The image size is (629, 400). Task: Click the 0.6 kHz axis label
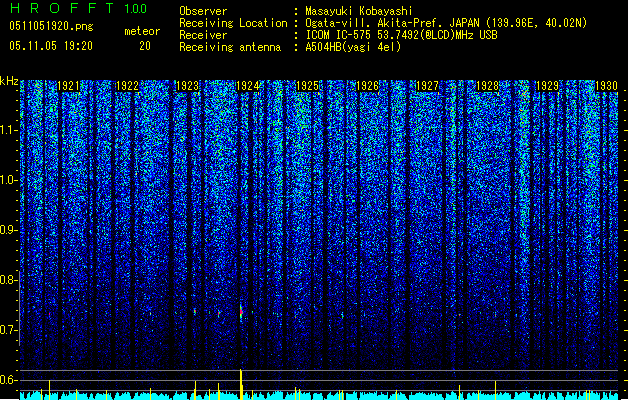pos(9,380)
